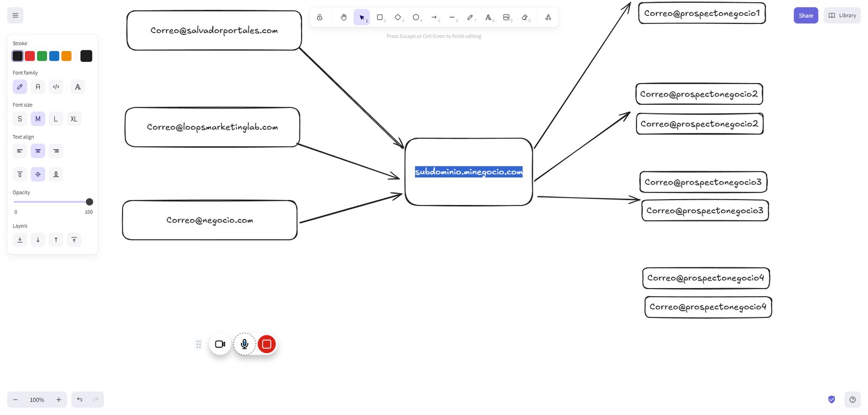Open the custom stroke color picker
This screenshot has width=868, height=415.
coord(86,56)
